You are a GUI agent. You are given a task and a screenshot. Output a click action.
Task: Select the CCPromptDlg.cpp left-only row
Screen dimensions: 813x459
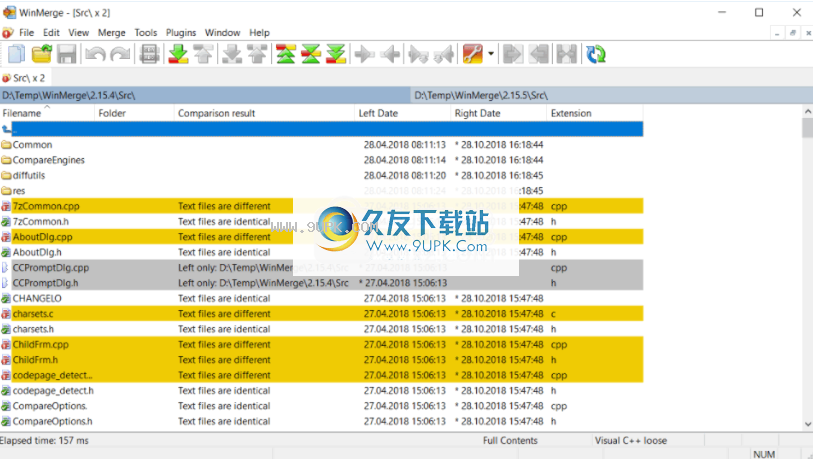(321, 268)
